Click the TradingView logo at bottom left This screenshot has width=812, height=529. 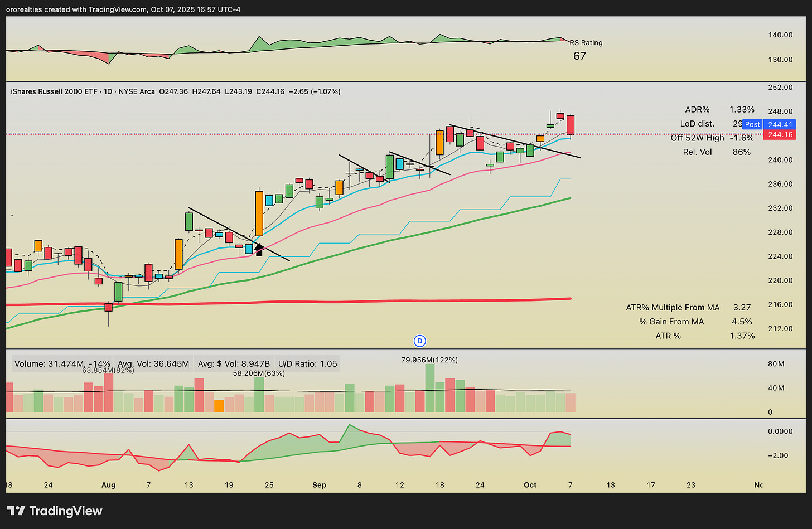pos(55,511)
